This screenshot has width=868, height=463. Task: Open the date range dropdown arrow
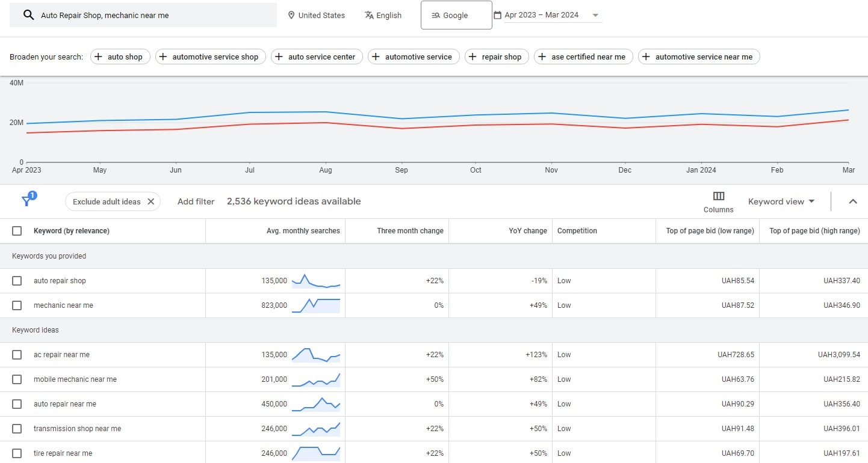click(x=595, y=16)
